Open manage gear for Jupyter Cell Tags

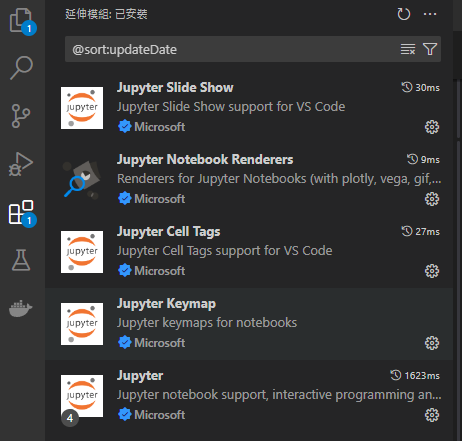(432, 271)
